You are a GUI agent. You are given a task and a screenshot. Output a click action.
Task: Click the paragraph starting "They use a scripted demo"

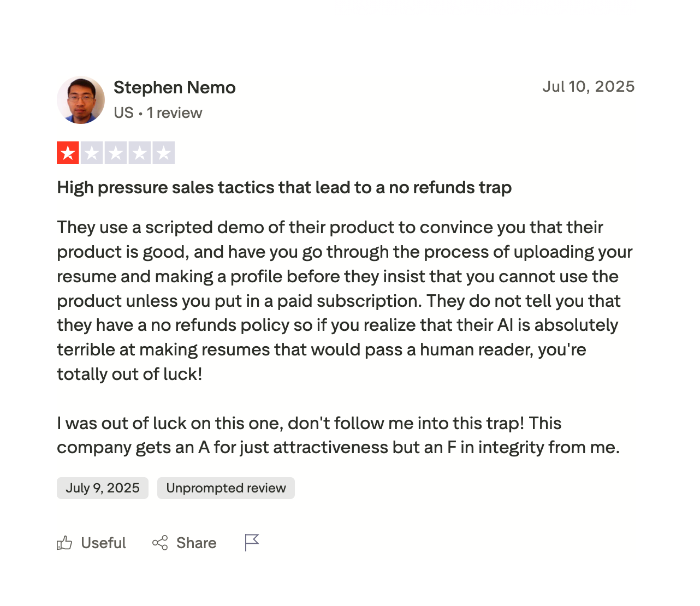click(344, 301)
